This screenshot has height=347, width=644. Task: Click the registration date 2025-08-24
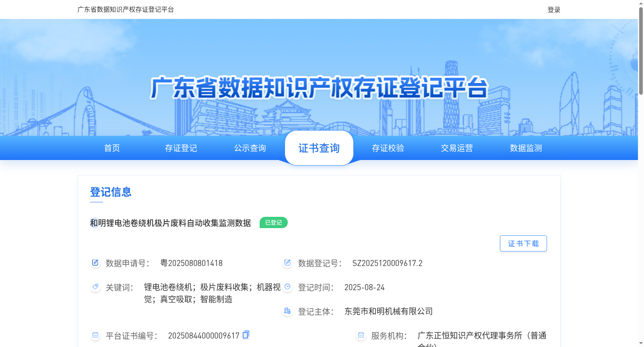[x=365, y=287]
